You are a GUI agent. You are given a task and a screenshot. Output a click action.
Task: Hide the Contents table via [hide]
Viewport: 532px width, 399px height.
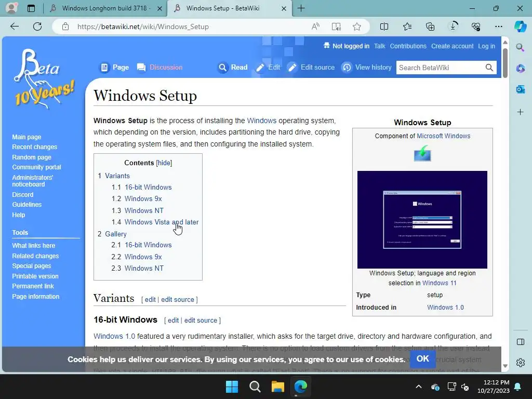click(164, 163)
